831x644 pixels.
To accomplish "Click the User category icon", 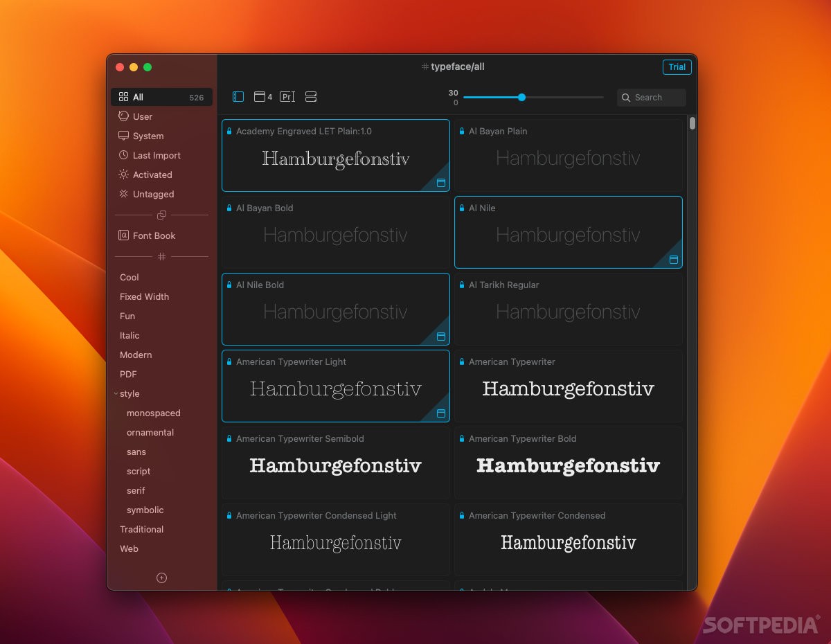I will [x=123, y=116].
